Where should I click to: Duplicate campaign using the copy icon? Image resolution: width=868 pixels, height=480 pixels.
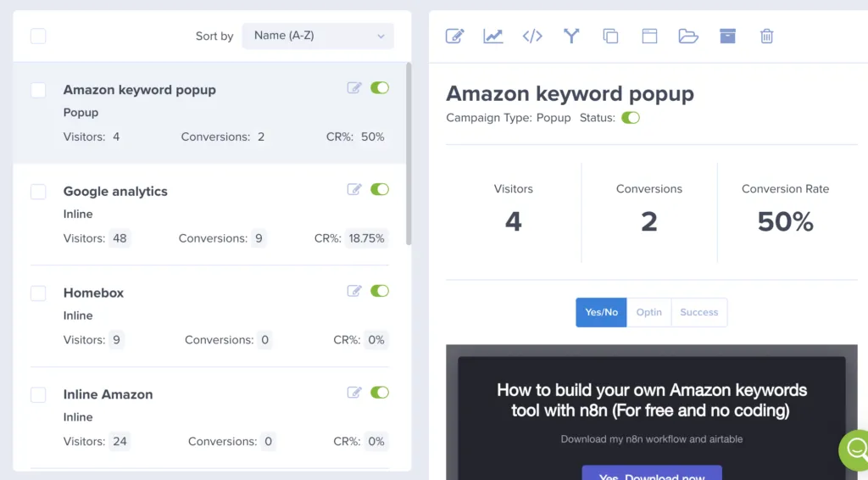pos(610,36)
